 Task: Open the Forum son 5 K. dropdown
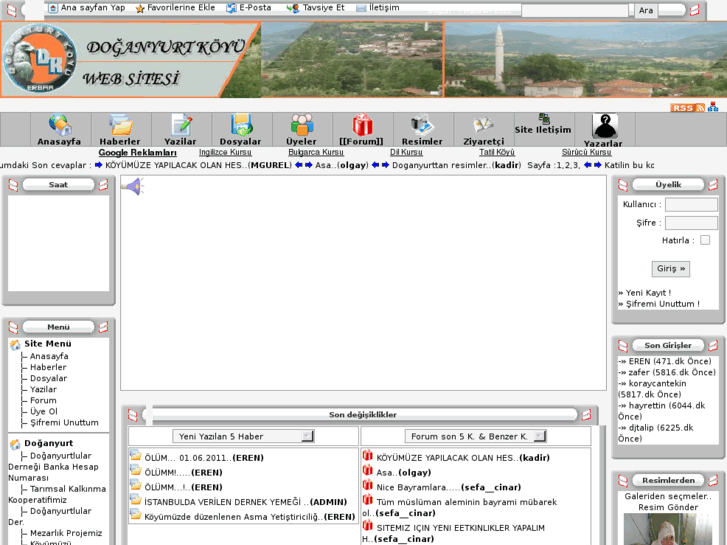[x=476, y=436]
